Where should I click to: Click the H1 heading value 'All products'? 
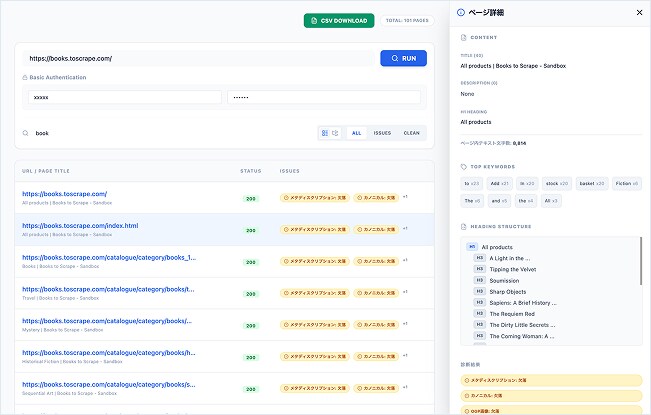click(x=476, y=122)
